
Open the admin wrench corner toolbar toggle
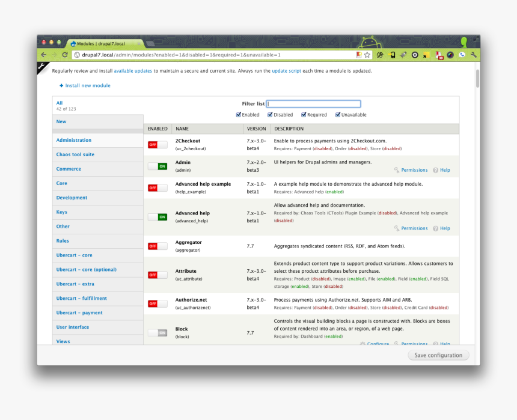click(42, 67)
